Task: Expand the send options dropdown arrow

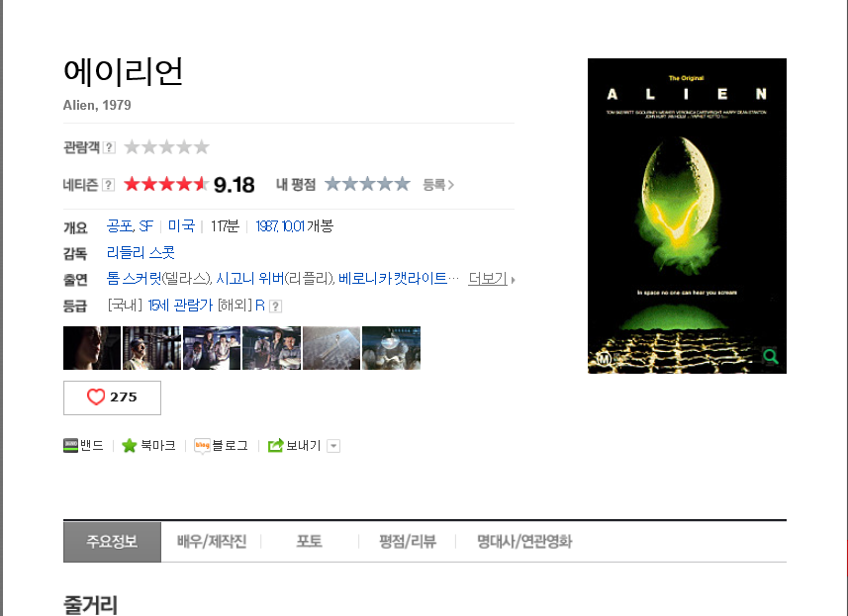Action: (x=333, y=446)
